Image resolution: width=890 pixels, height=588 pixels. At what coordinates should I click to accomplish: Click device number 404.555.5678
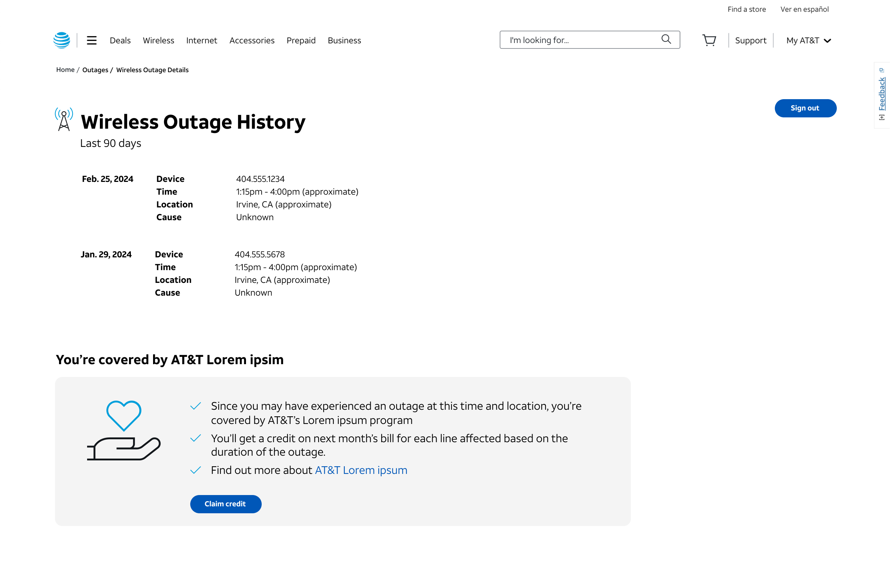[259, 254]
